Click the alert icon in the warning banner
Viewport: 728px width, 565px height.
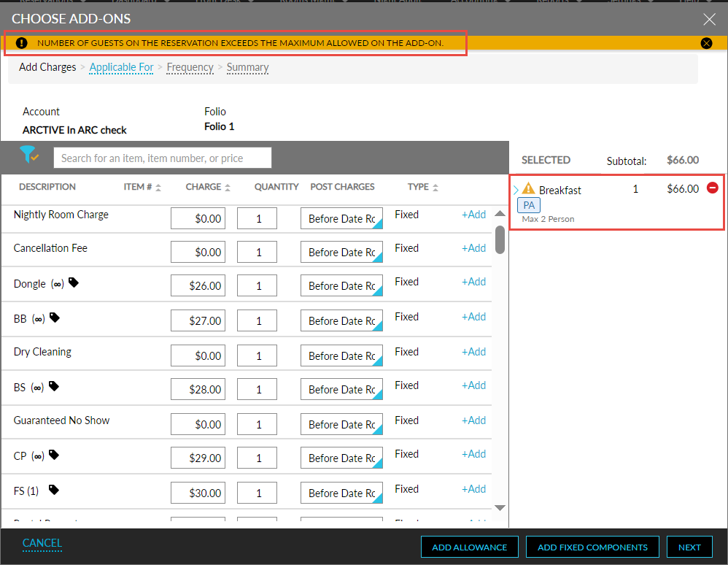pyautogui.click(x=21, y=43)
